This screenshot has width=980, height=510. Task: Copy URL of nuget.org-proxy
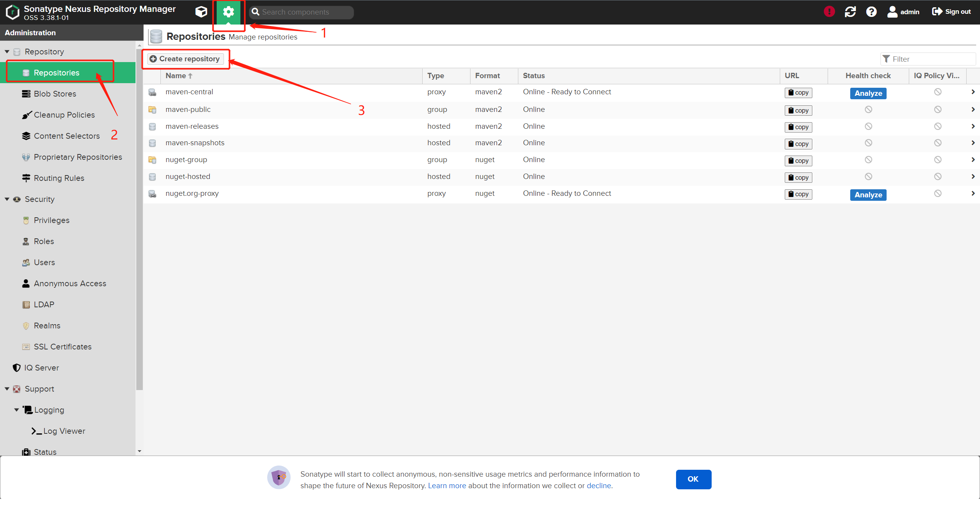798,194
